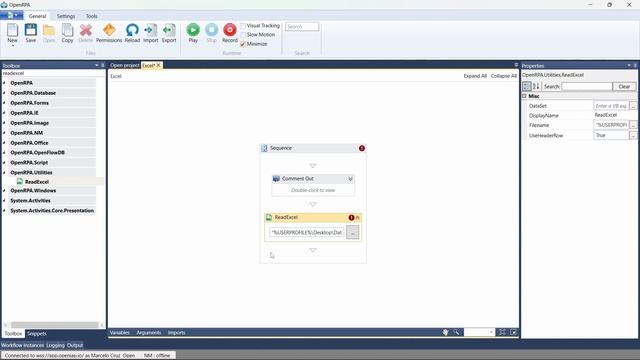Click the error icon on ReadExcel activity
Image resolution: width=640 pixels, height=360 pixels.
pyautogui.click(x=351, y=218)
